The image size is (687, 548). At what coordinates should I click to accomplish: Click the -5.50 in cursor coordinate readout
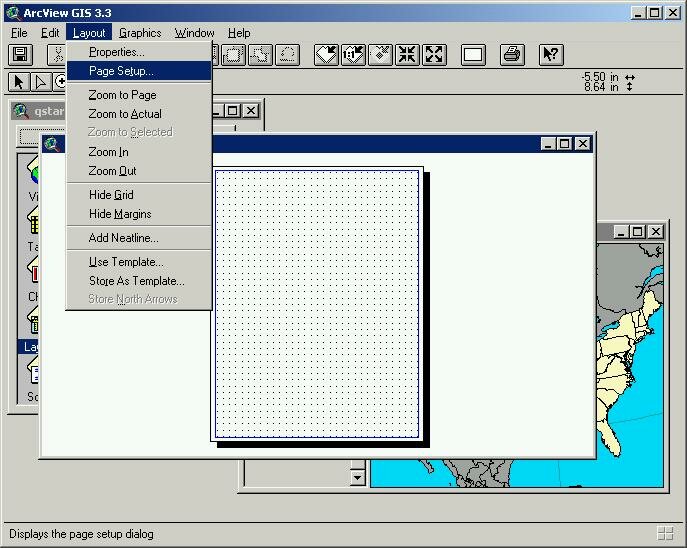click(600, 77)
